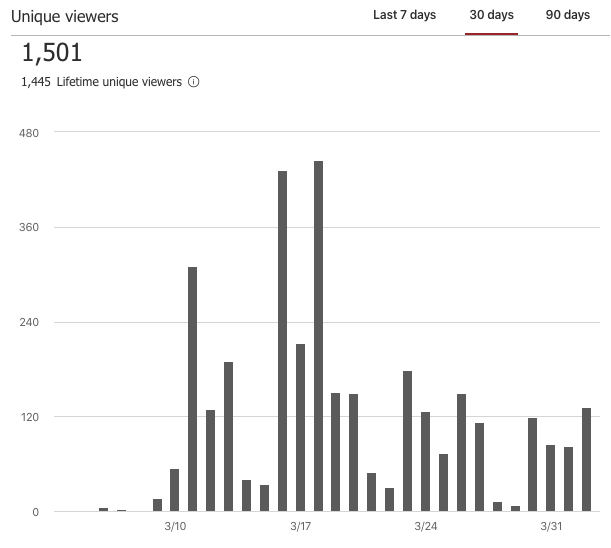
Task: Select the tallest bar in the chart
Action: point(318,336)
